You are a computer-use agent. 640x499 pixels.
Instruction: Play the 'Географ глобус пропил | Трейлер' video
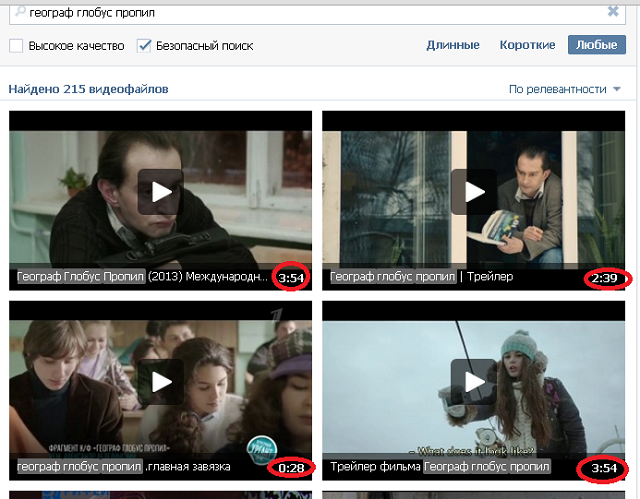point(474,192)
